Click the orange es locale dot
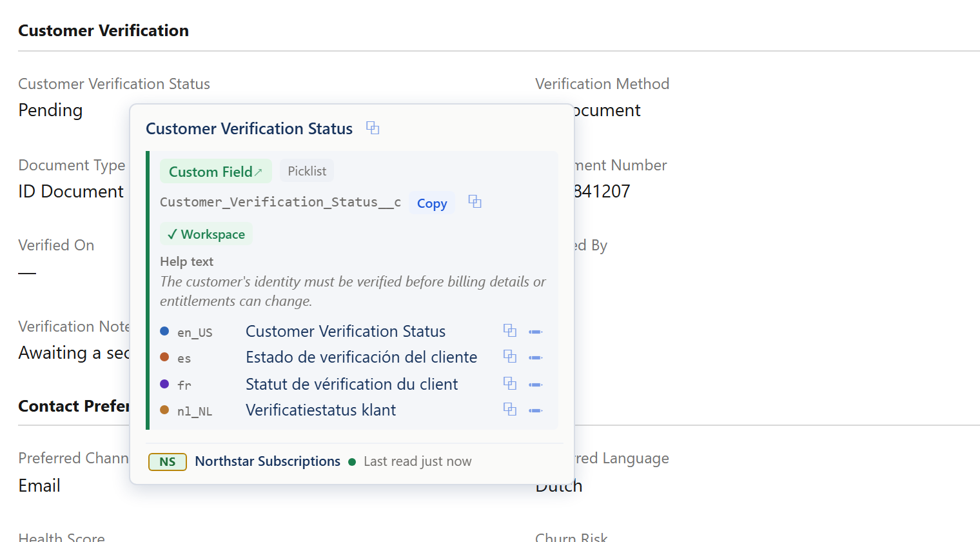 [x=164, y=357]
